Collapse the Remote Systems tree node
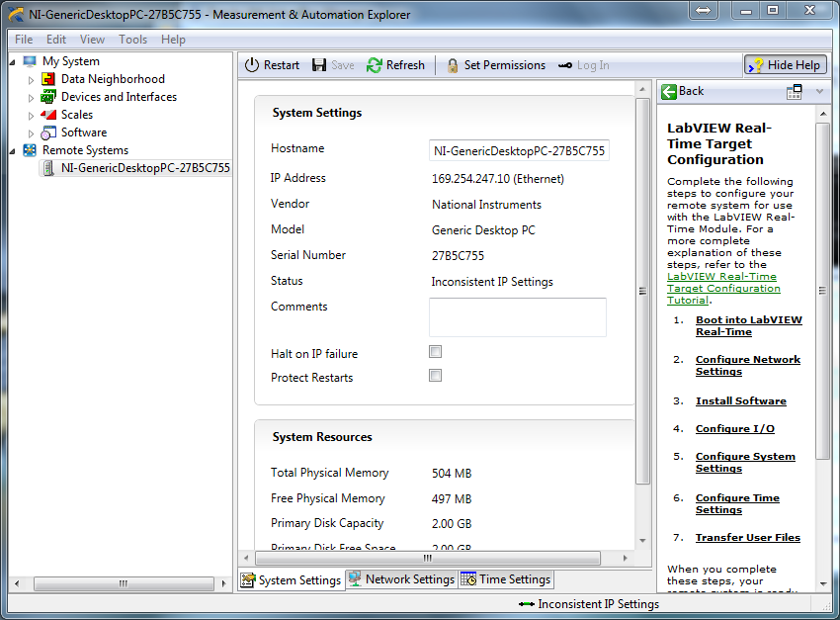This screenshot has height=620, width=840. (x=12, y=150)
